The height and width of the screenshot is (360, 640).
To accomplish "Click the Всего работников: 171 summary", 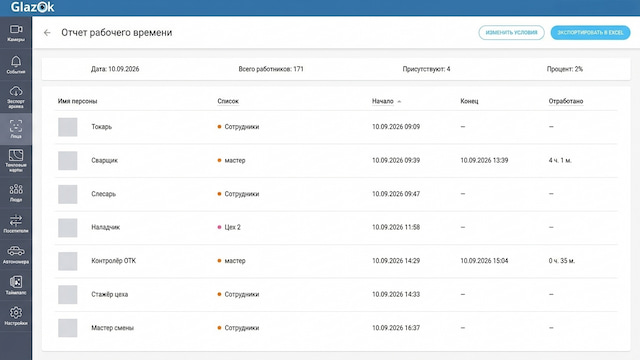I will click(271, 69).
